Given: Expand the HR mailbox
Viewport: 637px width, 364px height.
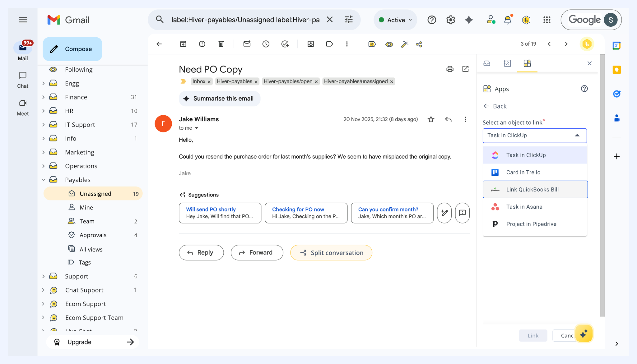Looking at the screenshot, I should click(44, 111).
